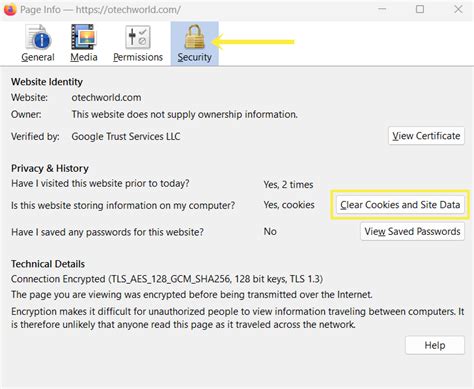
Task: Maximize the Page Info window
Action: pos(420,9)
